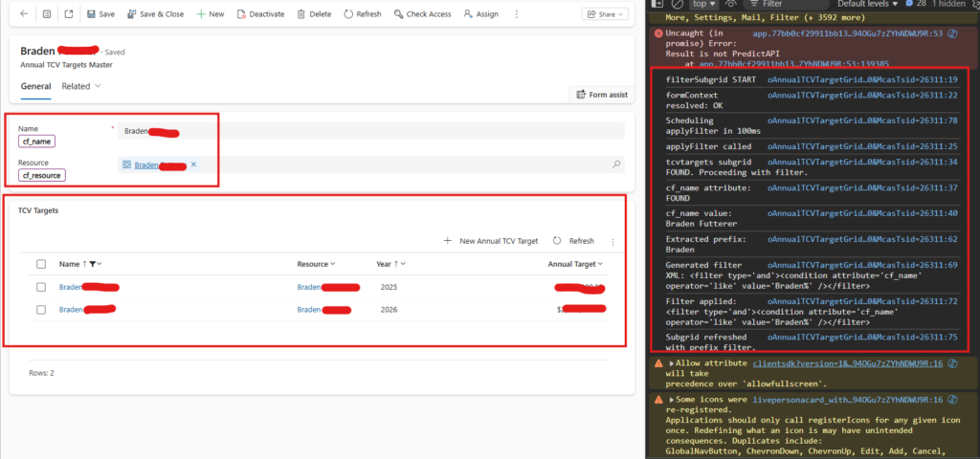Click Check Access in the command bar
Screen dimensions: 980x459
click(x=422, y=14)
